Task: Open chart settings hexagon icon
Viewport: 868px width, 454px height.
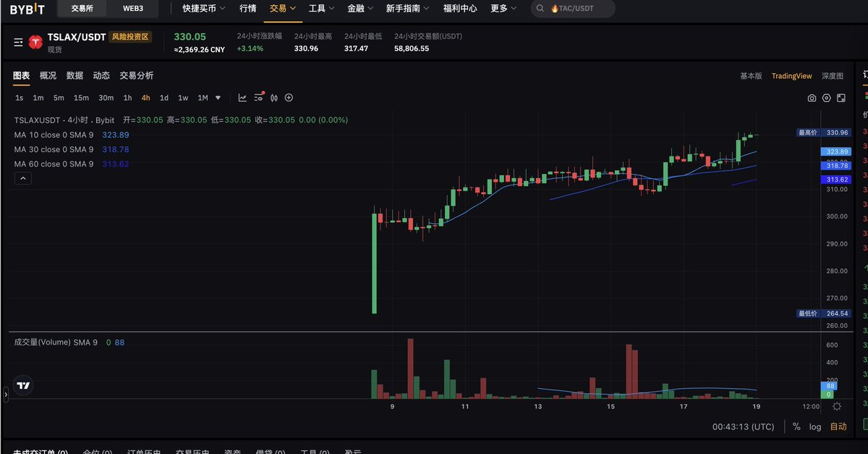Action: pos(826,98)
